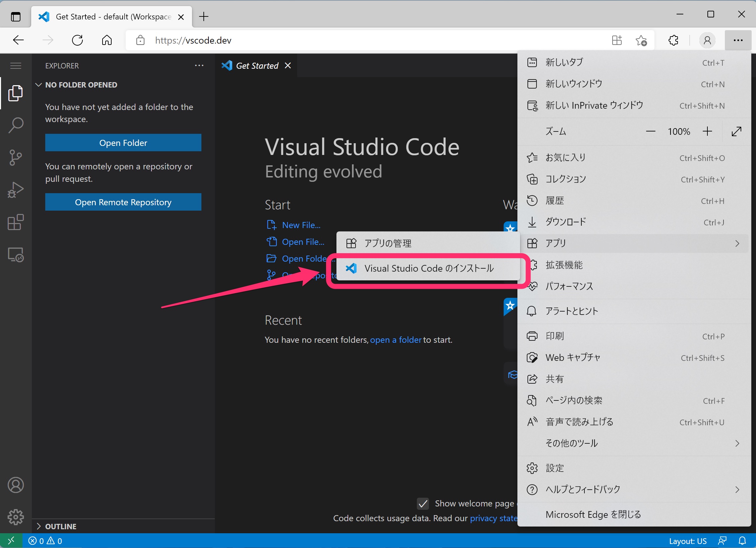Open the Accounts icon in activity bar
This screenshot has height=548, width=756.
(x=15, y=485)
